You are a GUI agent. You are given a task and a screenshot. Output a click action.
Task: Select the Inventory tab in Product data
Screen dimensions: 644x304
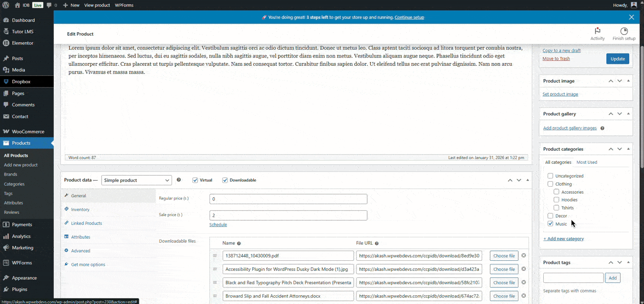(81, 209)
